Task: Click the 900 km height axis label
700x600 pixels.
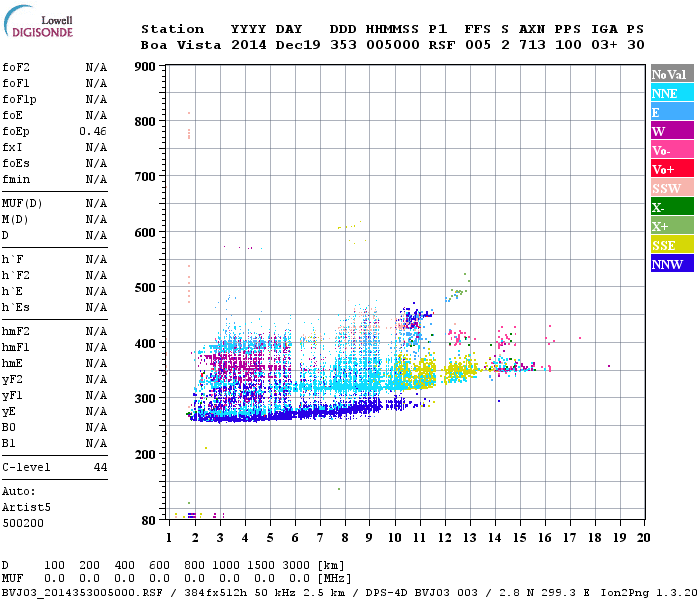Action: [x=145, y=67]
